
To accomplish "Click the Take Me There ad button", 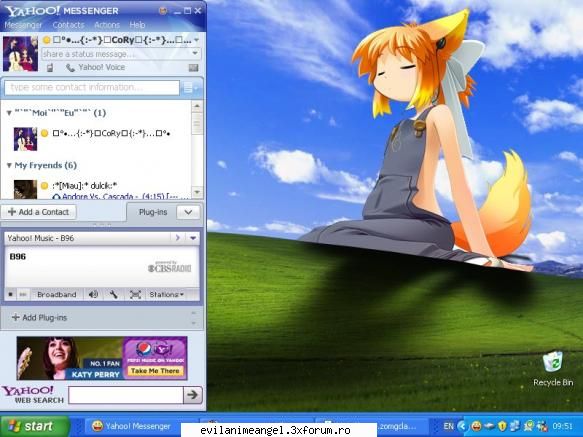I will [155, 371].
